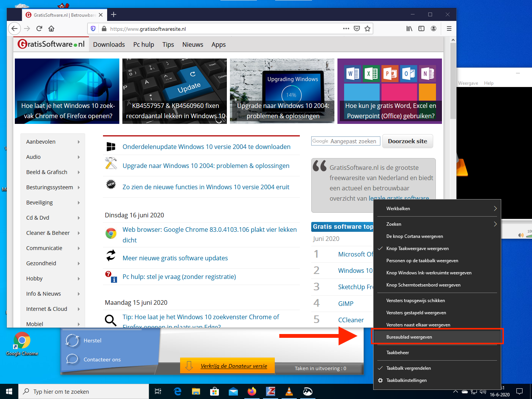
Task: Click the Google Aangepast zoeken field
Action: (345, 141)
